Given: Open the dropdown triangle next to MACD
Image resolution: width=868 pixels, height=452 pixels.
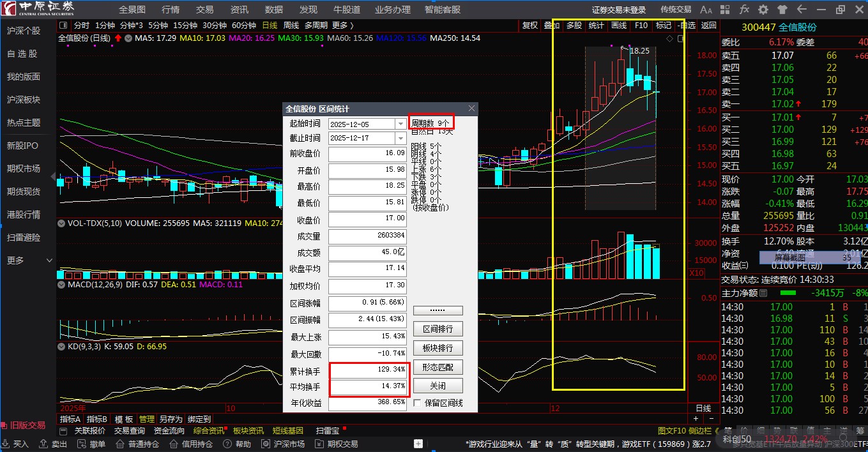Looking at the screenshot, I should (61, 284).
